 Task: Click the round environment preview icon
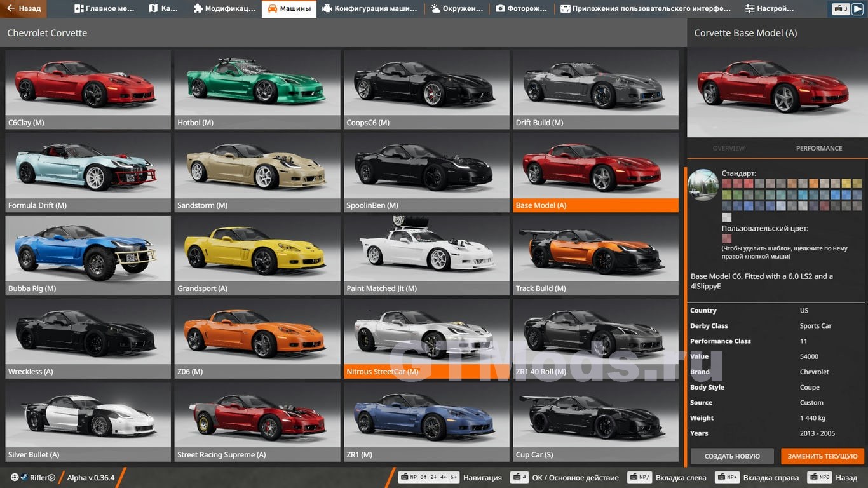click(703, 185)
